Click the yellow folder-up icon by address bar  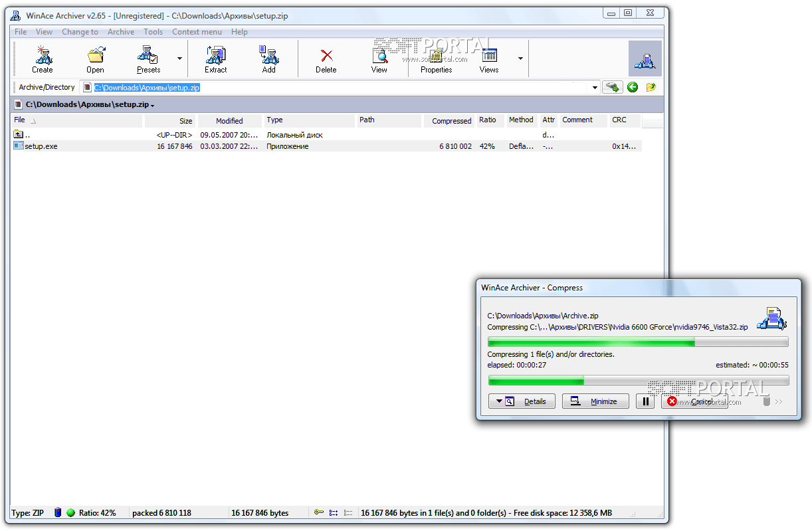(x=651, y=87)
